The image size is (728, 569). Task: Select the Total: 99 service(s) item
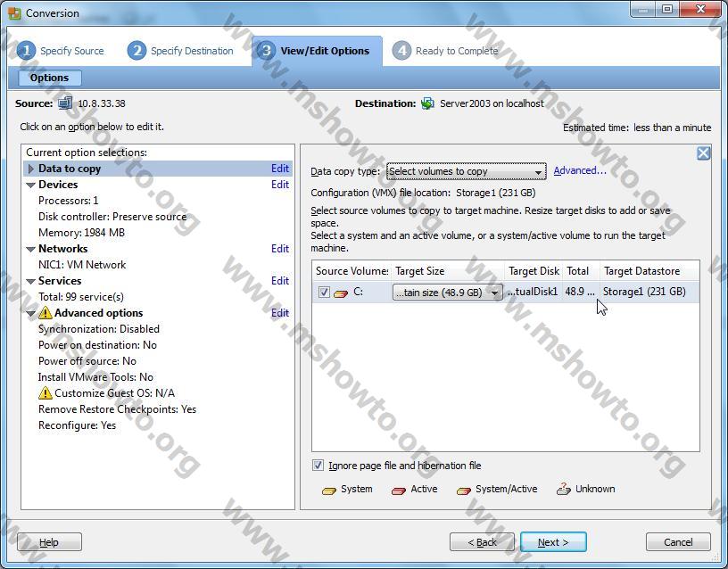tap(81, 297)
